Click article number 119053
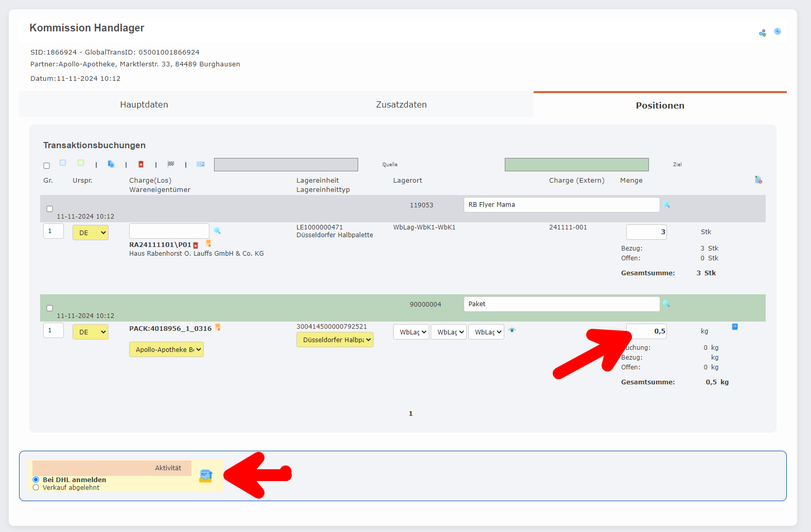 coord(421,205)
